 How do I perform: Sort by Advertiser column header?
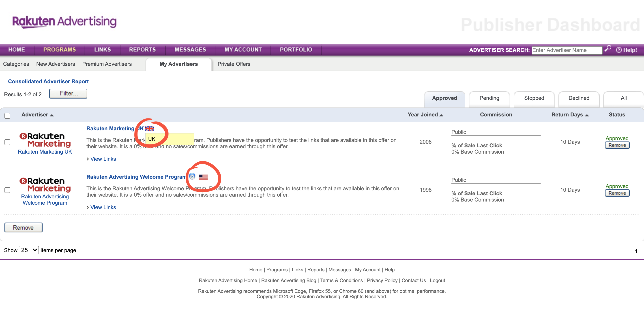point(37,114)
